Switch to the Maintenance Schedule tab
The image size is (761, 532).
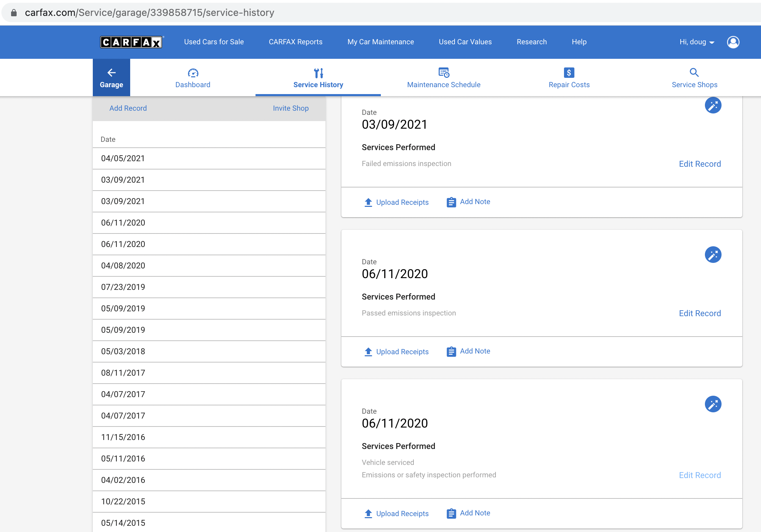click(444, 77)
